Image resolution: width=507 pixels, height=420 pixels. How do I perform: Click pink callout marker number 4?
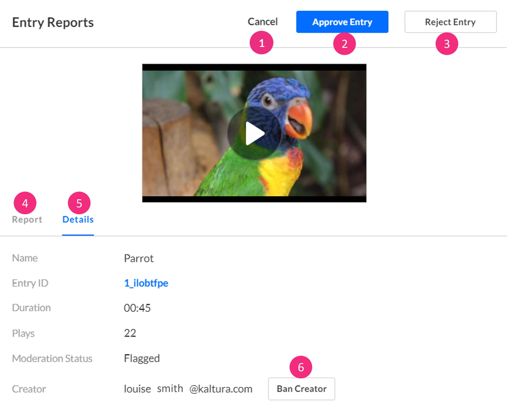click(25, 203)
